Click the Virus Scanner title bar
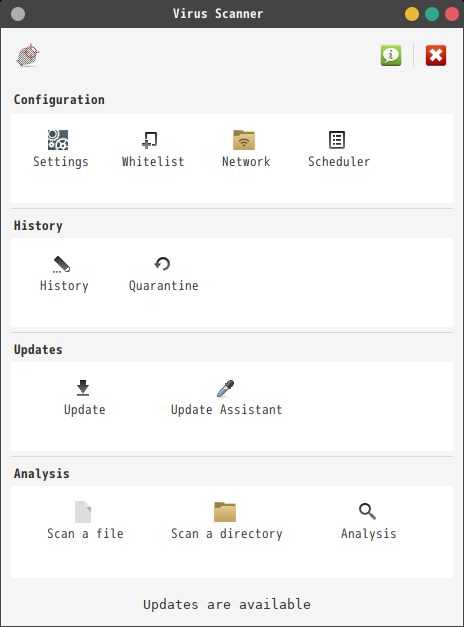464x627 pixels. (x=218, y=14)
